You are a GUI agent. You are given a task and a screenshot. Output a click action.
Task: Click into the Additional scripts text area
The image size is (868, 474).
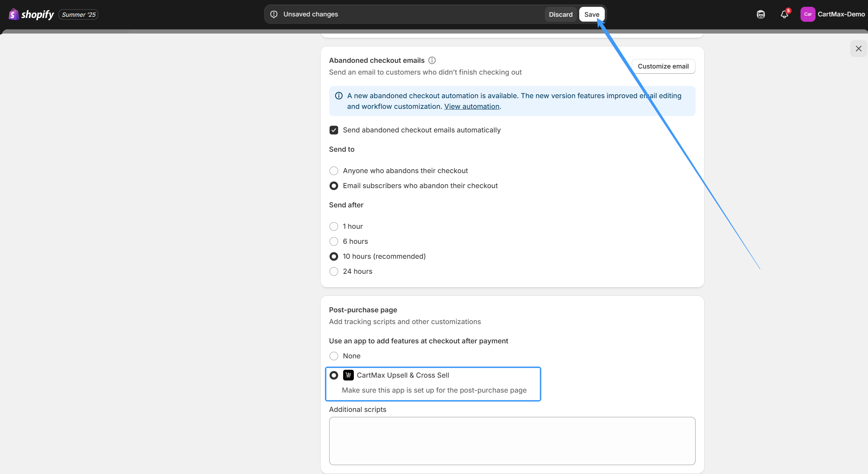pyautogui.click(x=512, y=441)
